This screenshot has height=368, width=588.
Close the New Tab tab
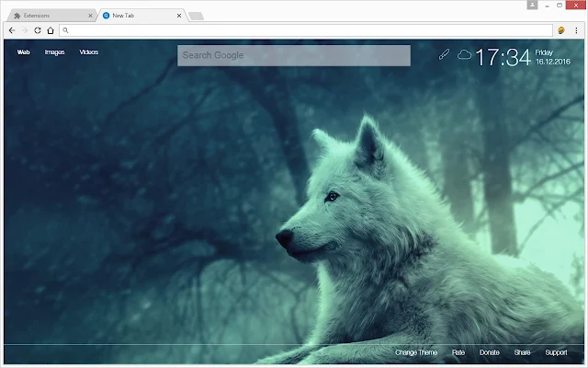tap(179, 16)
